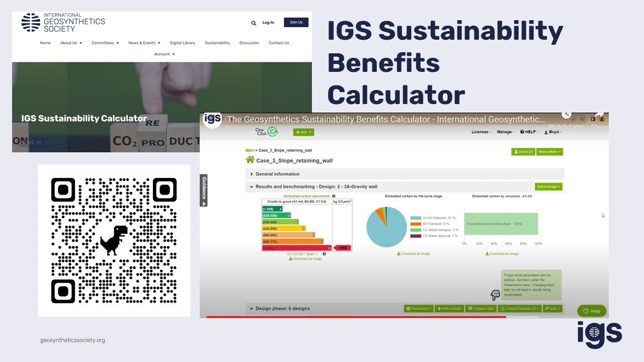The height and width of the screenshot is (362, 644).
Task: Open the Boyd user menu
Action: [x=553, y=132]
